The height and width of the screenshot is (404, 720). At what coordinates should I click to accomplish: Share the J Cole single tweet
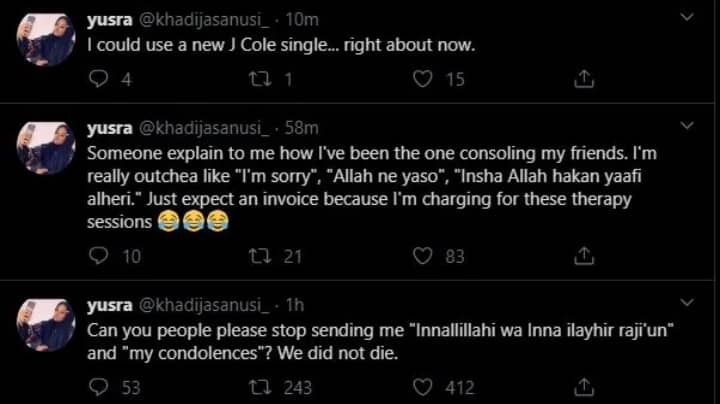click(x=587, y=79)
